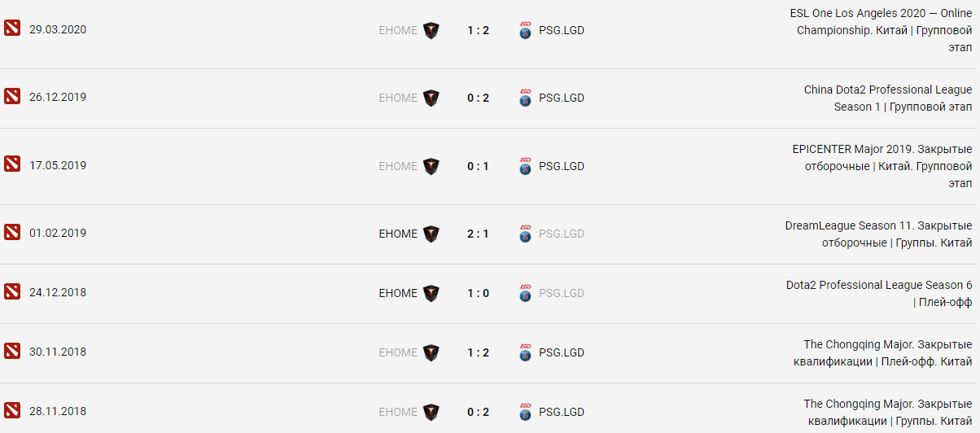Click the 30.11.2018 match date
This screenshot has width=980, height=433.
click(58, 352)
